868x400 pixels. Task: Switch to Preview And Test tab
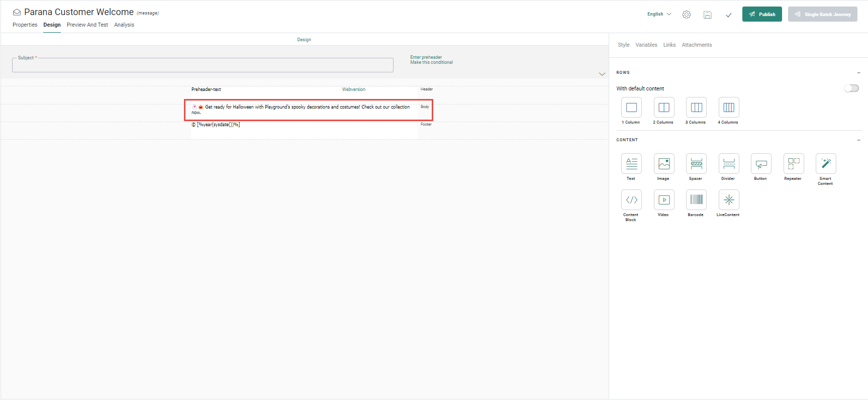point(87,25)
